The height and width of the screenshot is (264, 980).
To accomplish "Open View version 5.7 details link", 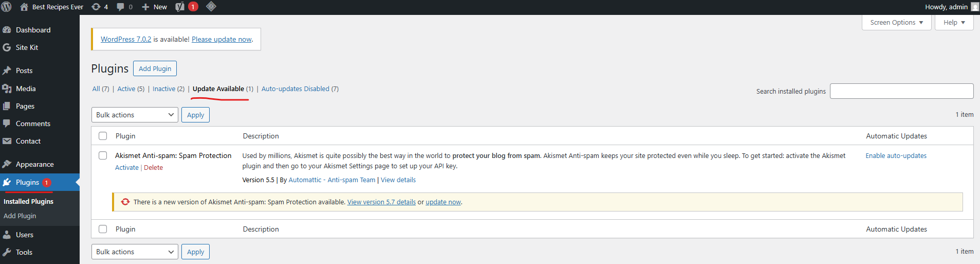I will (381, 202).
